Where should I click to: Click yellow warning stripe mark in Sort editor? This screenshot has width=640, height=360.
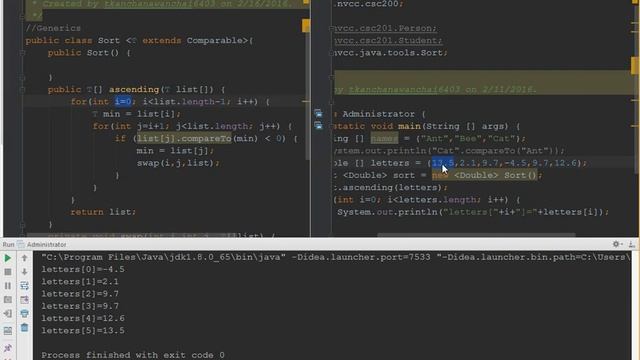point(306,26)
